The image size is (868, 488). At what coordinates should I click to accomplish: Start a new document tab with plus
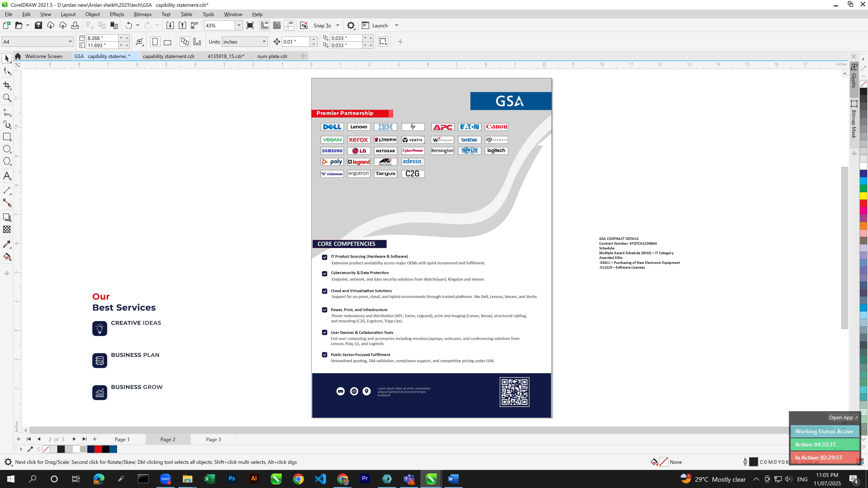click(x=303, y=56)
